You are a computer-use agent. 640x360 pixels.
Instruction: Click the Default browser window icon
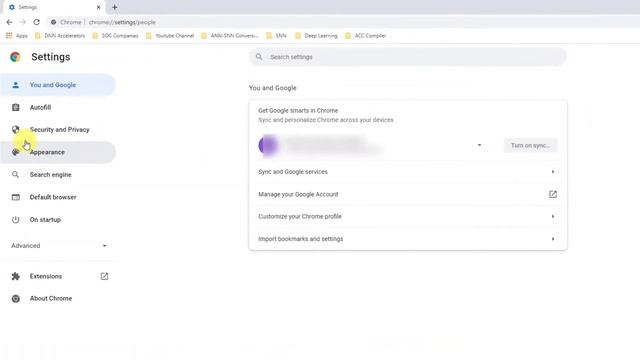16,197
